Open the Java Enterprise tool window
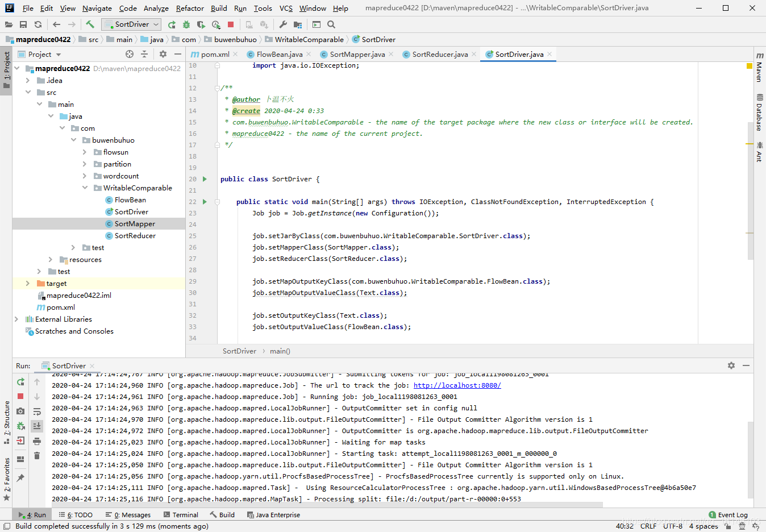 [273, 515]
